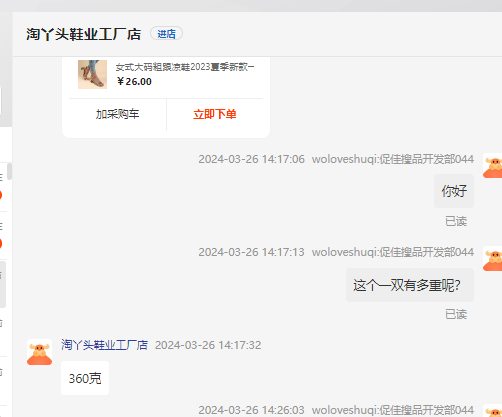Viewport: 502px width, 417px height.
Task: Click the timestamp 2024-03-26 14:17:32
Action: pos(208,345)
